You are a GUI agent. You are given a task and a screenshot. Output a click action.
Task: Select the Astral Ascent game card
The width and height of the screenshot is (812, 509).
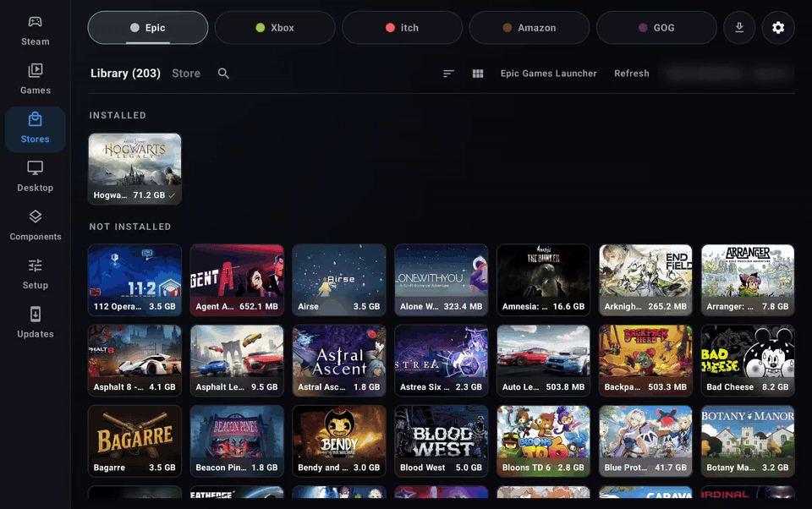[338, 360]
